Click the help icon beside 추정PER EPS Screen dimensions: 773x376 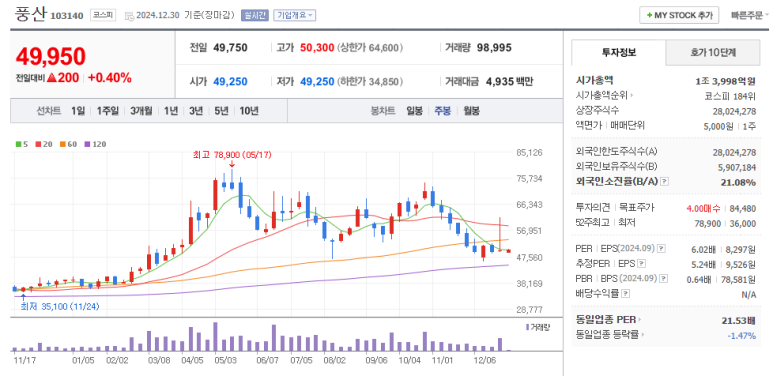point(641,263)
